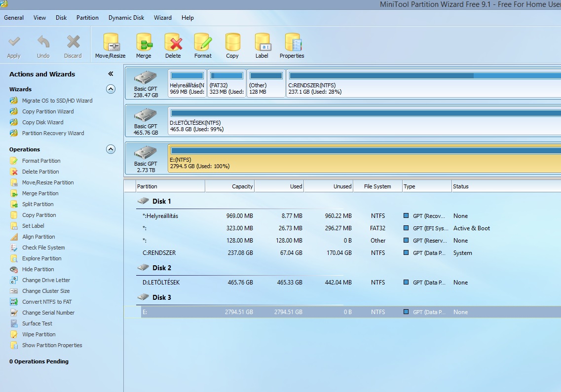
Task: Click the Split Partition sidebar icon
Action: pyautogui.click(x=14, y=204)
